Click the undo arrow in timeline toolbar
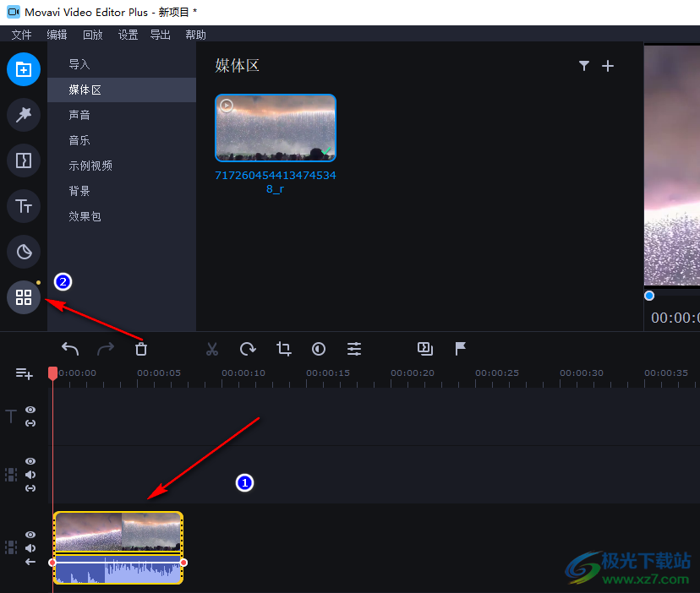 [70, 349]
